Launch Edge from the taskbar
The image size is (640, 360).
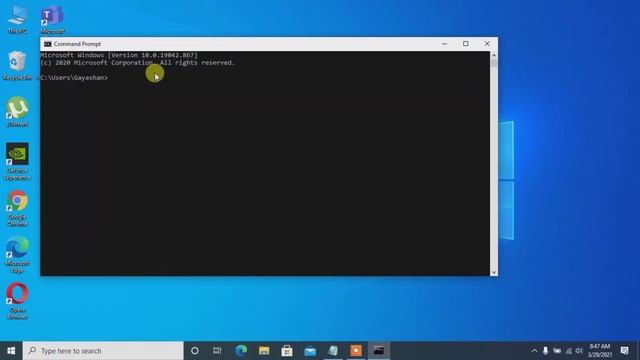coord(241,351)
